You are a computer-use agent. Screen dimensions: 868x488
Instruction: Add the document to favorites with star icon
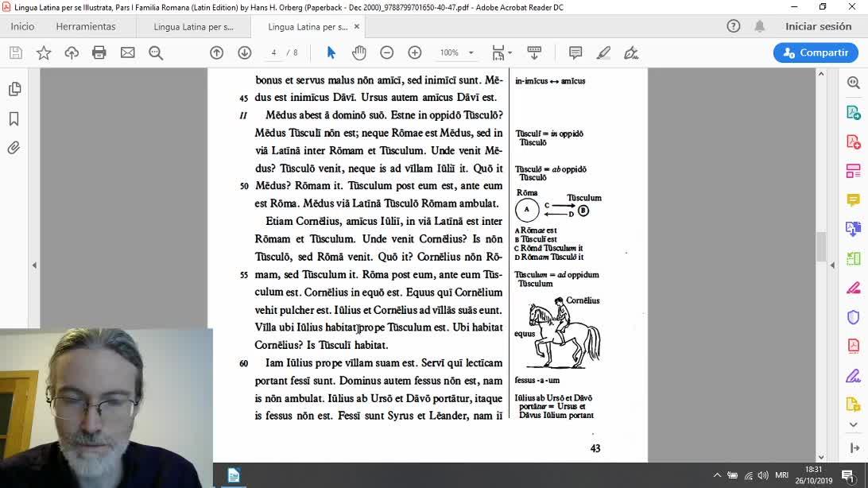tap(44, 52)
